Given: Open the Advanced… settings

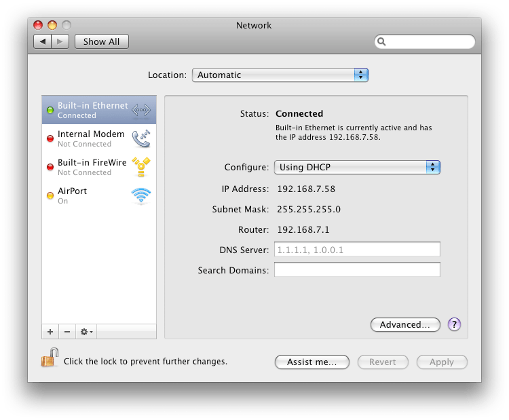Looking at the screenshot, I should [405, 324].
